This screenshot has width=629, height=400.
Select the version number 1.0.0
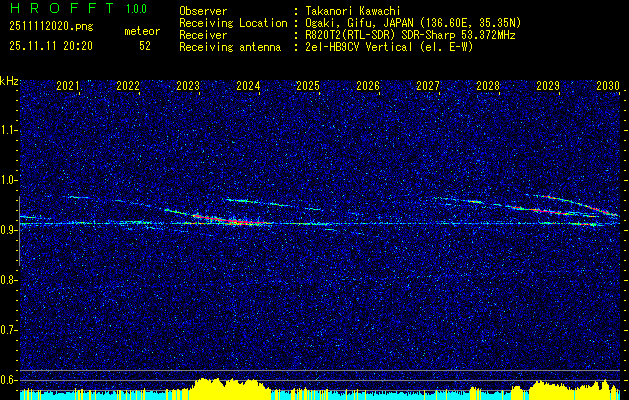pyautogui.click(x=136, y=9)
